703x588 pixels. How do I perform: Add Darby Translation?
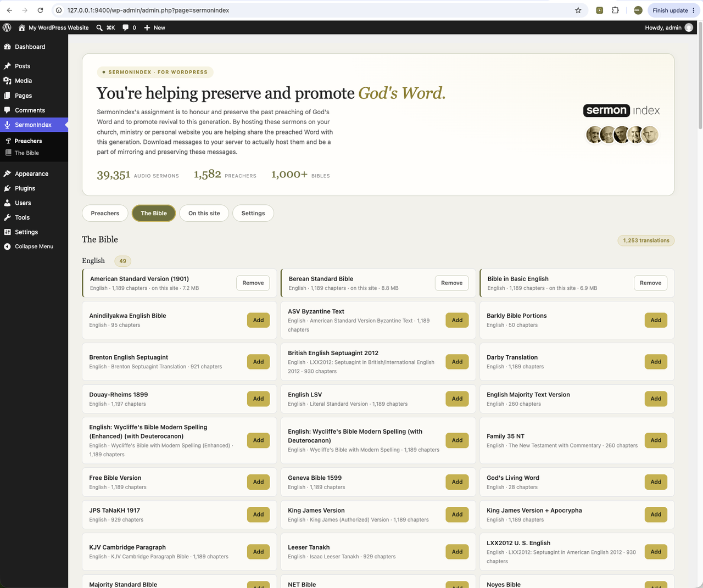[x=656, y=362]
